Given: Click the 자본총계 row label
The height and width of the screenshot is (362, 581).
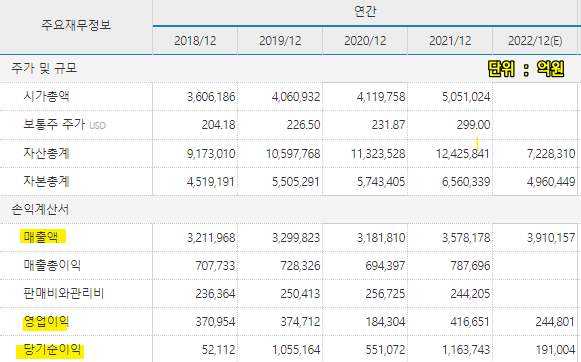Looking at the screenshot, I should (46, 182).
